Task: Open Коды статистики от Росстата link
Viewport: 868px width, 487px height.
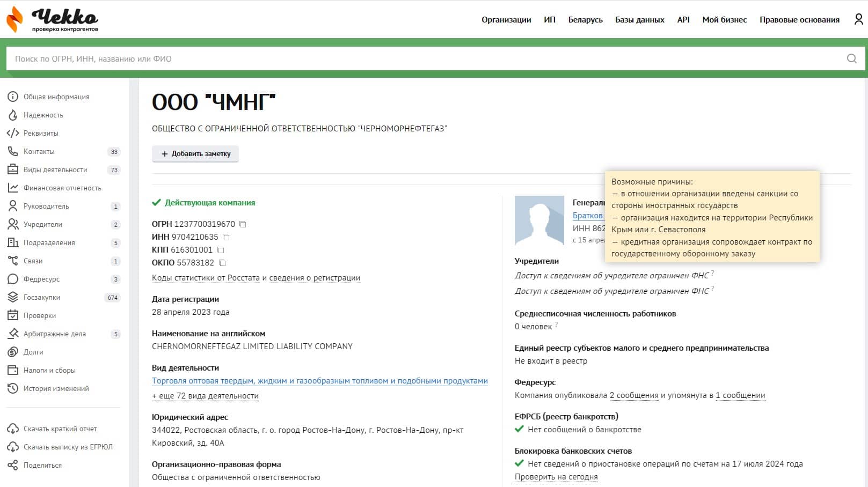Action: [206, 278]
